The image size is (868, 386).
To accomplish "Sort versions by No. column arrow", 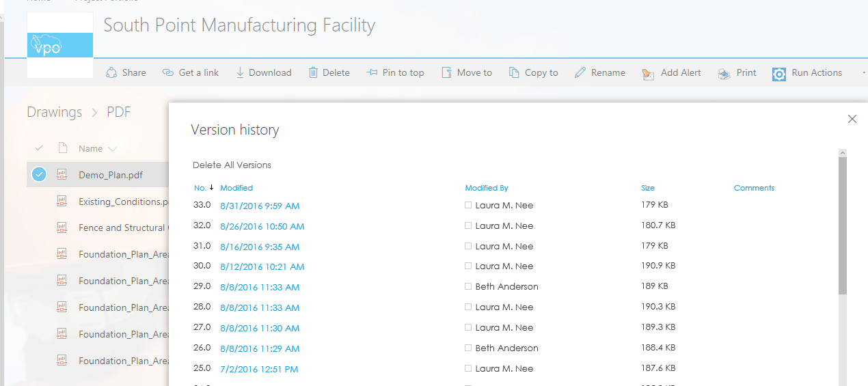I will pyautogui.click(x=211, y=188).
